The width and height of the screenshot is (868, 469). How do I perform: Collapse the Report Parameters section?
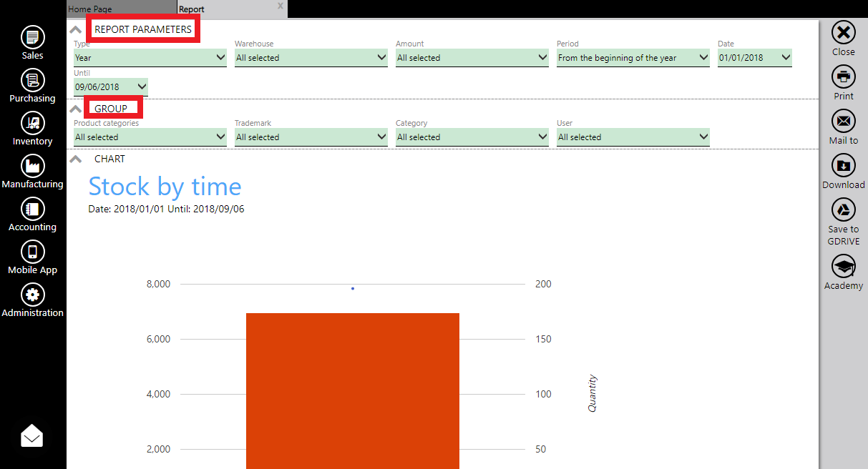pyautogui.click(x=75, y=30)
